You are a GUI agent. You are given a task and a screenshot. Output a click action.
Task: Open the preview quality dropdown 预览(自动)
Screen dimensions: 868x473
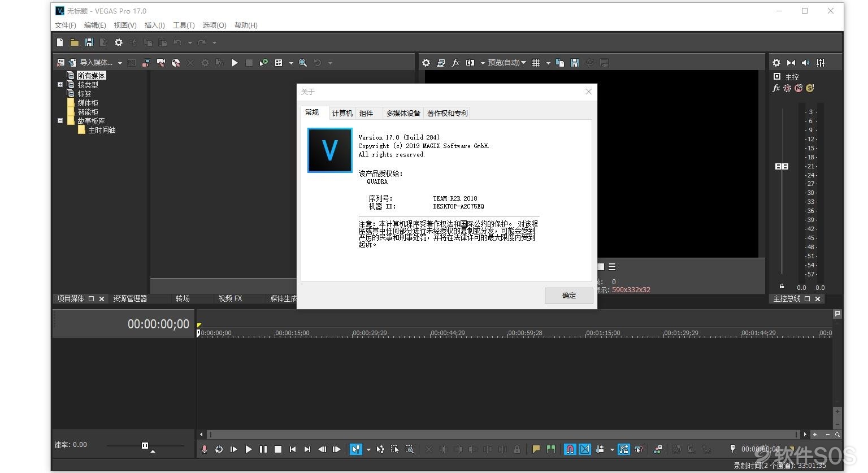pos(507,63)
